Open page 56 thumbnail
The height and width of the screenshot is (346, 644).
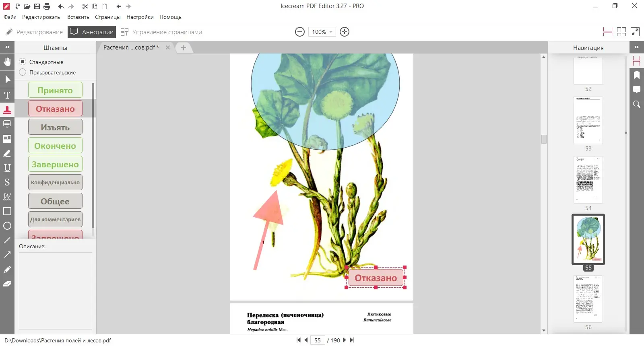[x=588, y=299]
